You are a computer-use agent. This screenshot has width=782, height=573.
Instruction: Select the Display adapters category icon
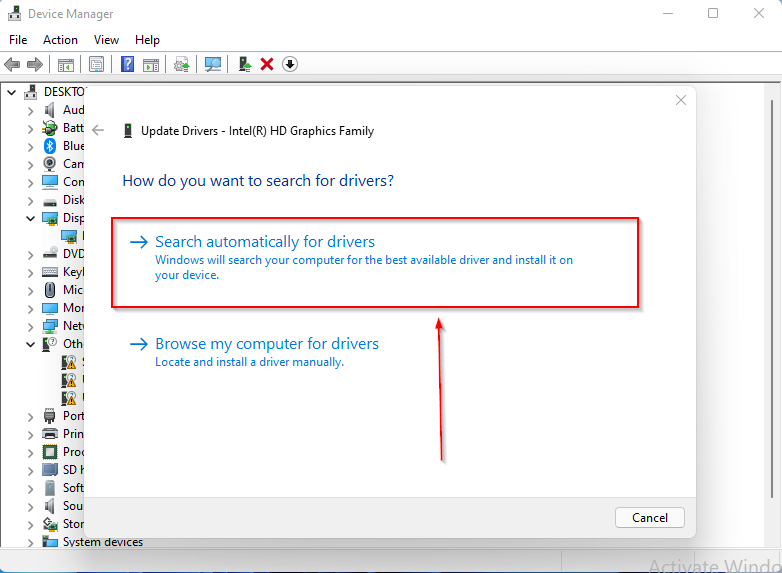point(50,218)
